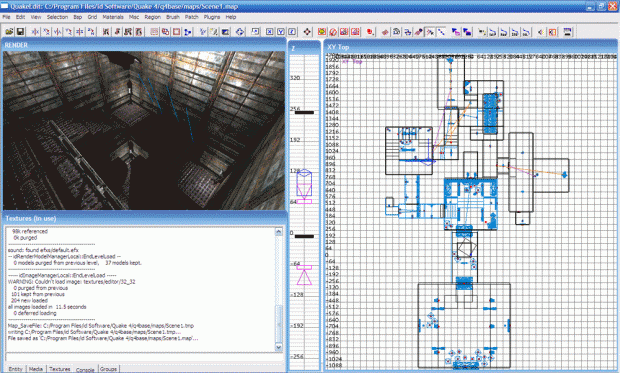Image resolution: width=620 pixels, height=373 pixels.
Task: Click the Select Inside toolbar icon
Action: [x=139, y=32]
